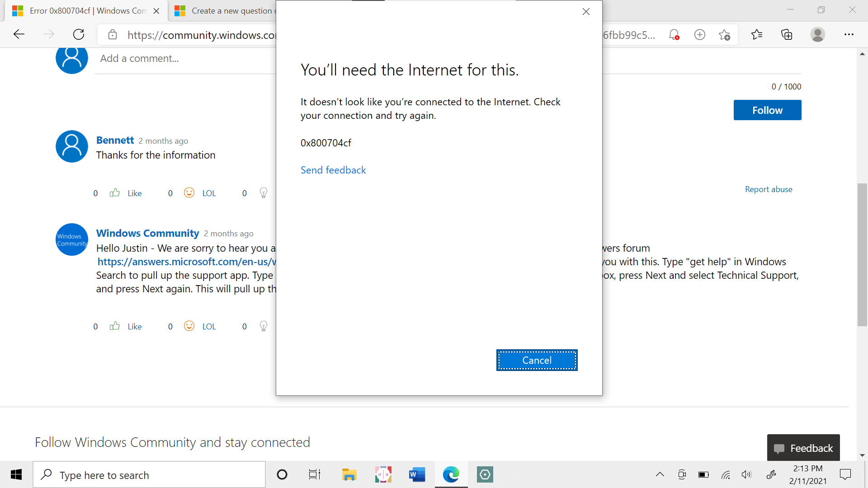React LOL to Windows Community comment
The height and width of the screenshot is (488, 868).
click(x=189, y=326)
